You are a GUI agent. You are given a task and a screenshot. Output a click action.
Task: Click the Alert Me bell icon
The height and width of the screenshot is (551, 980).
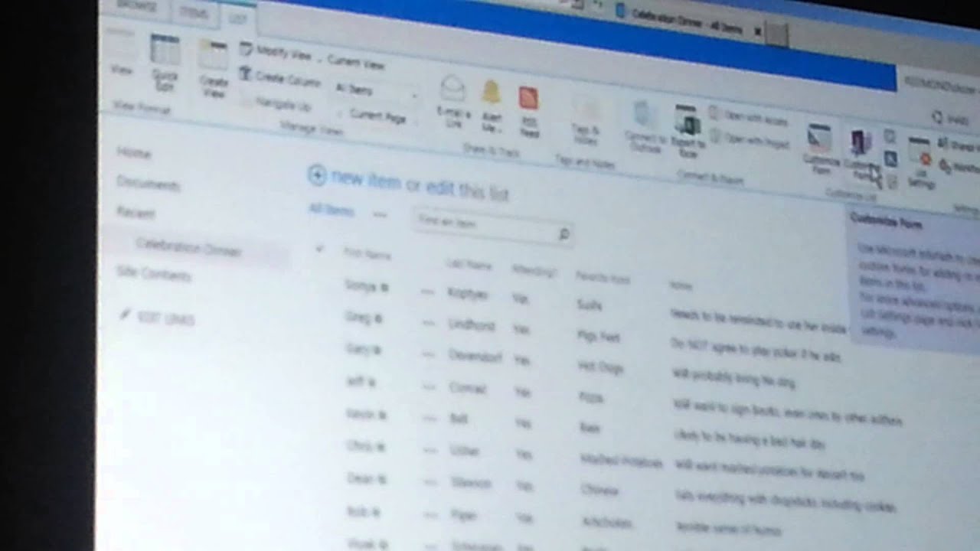[491, 93]
